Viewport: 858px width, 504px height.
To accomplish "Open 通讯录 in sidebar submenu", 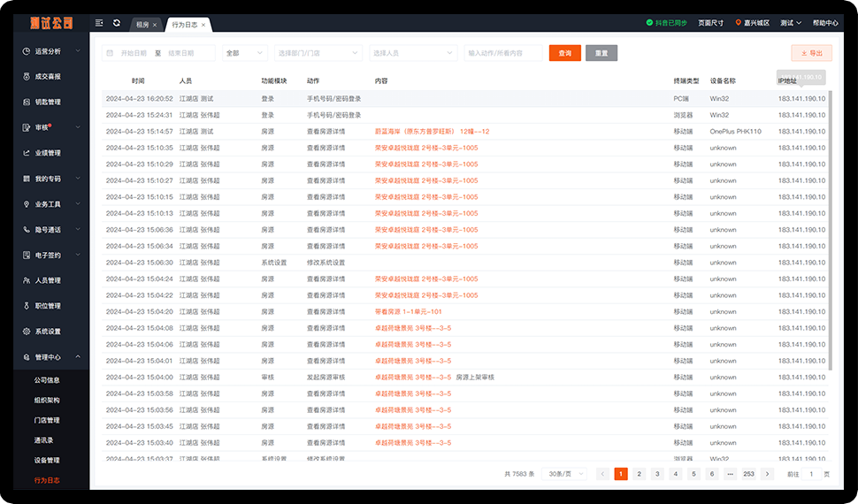I will click(x=43, y=440).
